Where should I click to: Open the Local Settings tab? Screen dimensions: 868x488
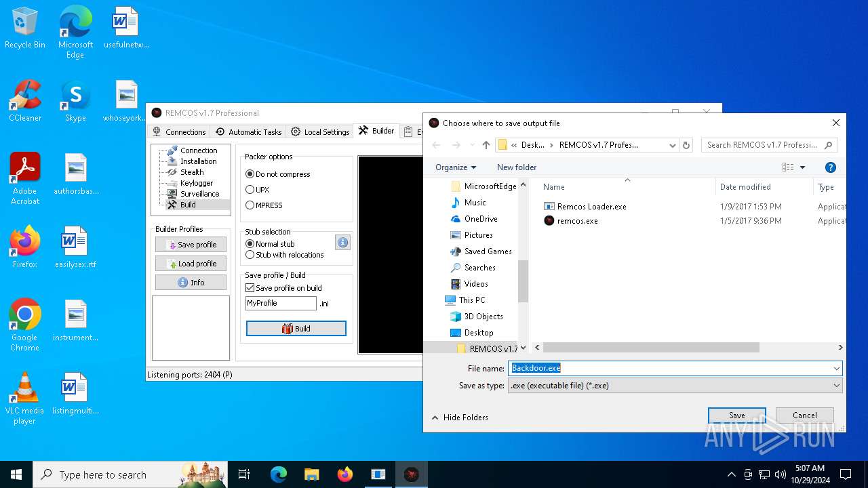click(320, 131)
